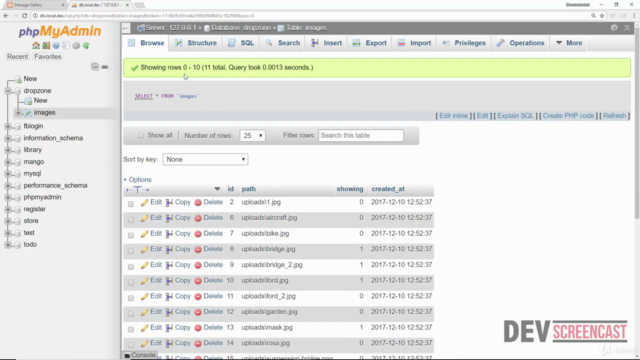640x360 pixels.
Task: Open Sort by key dropdown
Action: click(205, 159)
